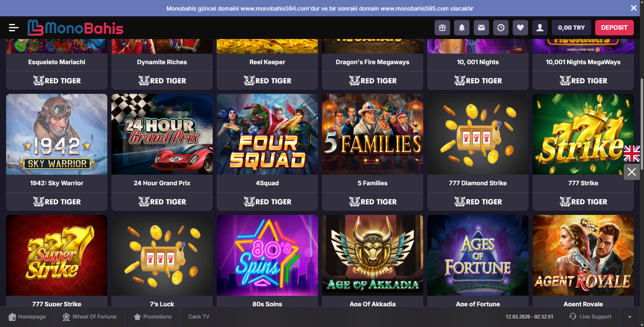The height and width of the screenshot is (327, 644).
Task: Open the 1942: Sky Warrior game thumbnail
Action: 57,134
